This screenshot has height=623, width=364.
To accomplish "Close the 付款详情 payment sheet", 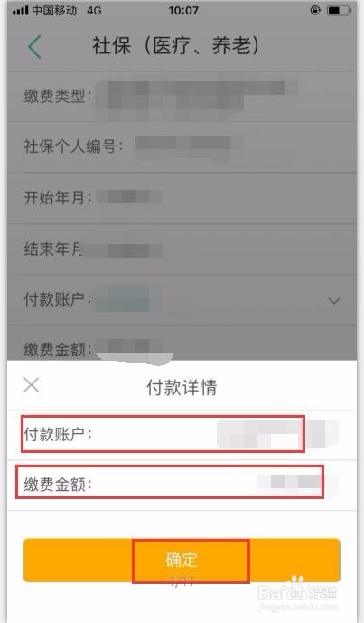I will click(x=32, y=385).
